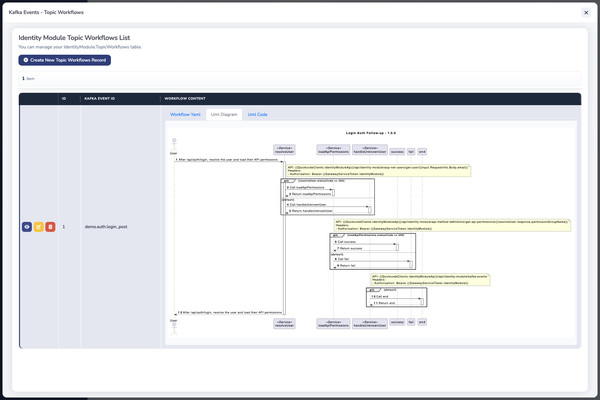View record for demo.auth.login_post

27,227
